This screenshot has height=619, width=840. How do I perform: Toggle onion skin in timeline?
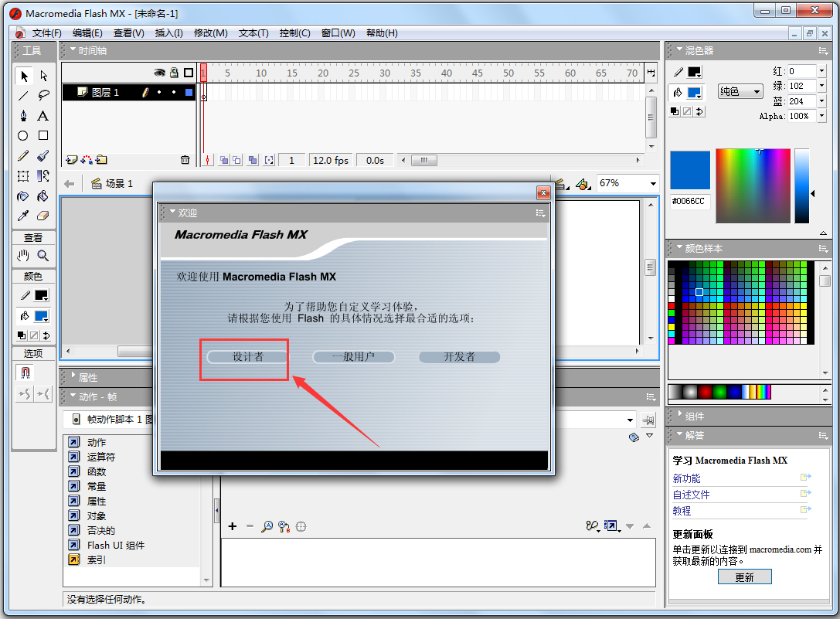point(224,160)
